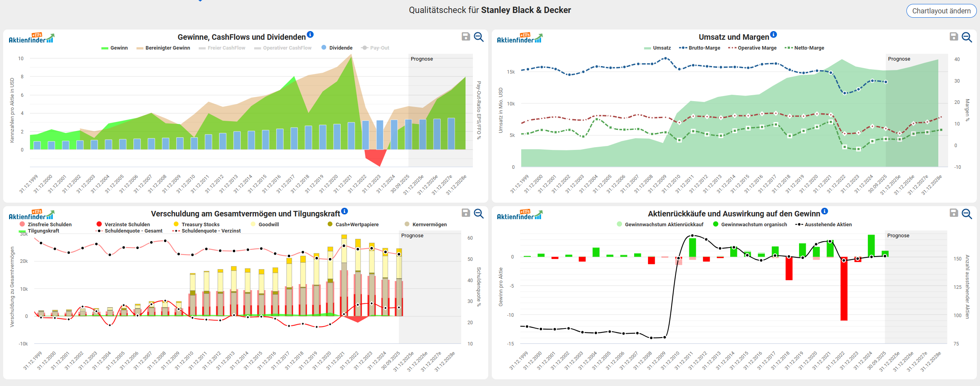The image size is (980, 386).
Task: Save the Aktienrückkäufe chart as image
Action: (x=954, y=213)
